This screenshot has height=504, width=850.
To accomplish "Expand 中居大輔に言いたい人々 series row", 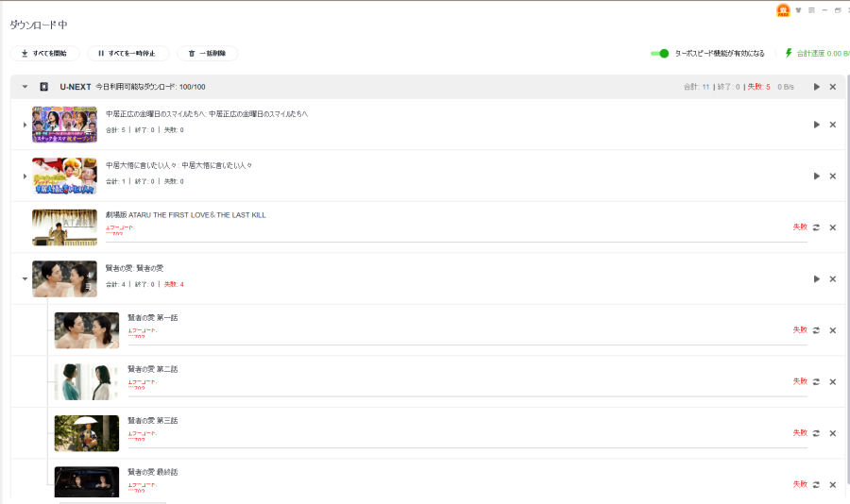I will pos(25,176).
